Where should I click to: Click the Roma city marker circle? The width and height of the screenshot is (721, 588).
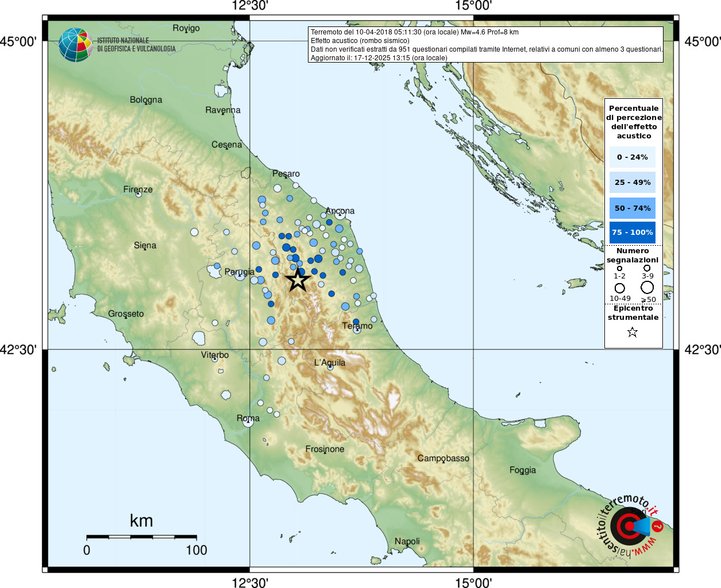point(248,421)
